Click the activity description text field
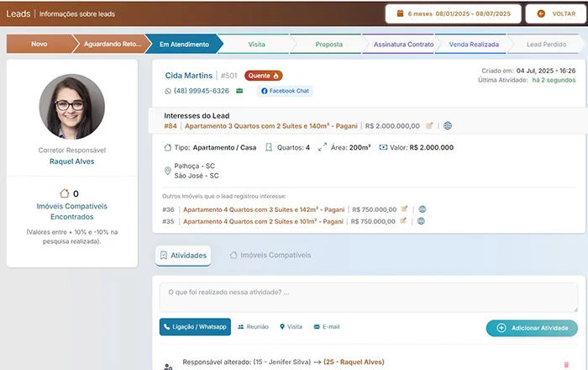588x370 pixels. tap(369, 298)
